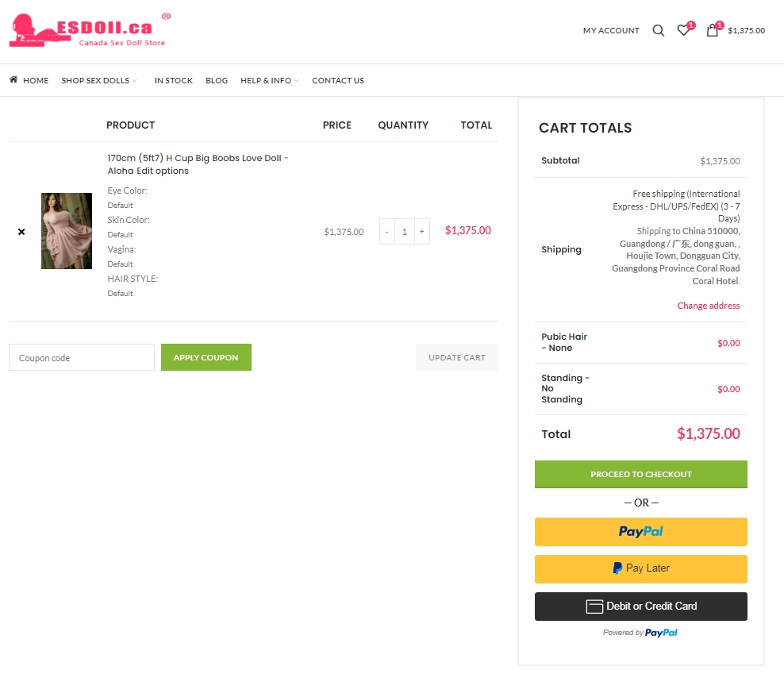Screen dimensions: 784x674
Task: Click the Change address link
Action: coord(708,306)
